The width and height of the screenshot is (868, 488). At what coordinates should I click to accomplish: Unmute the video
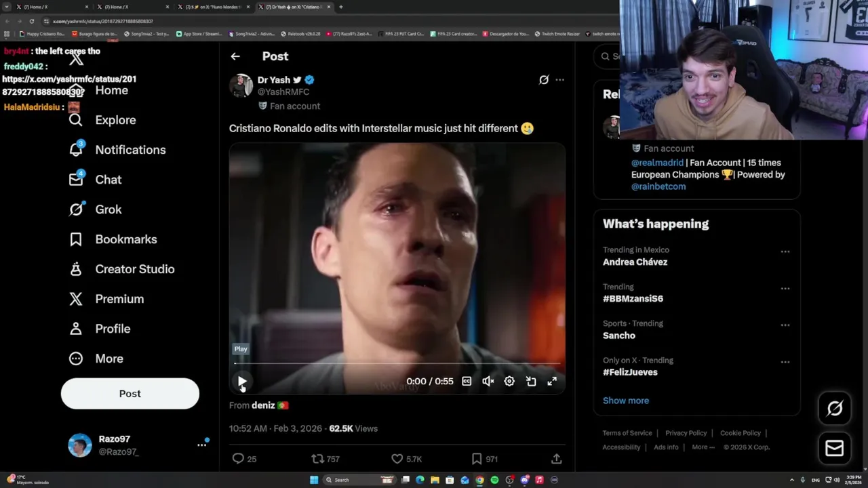click(x=488, y=382)
